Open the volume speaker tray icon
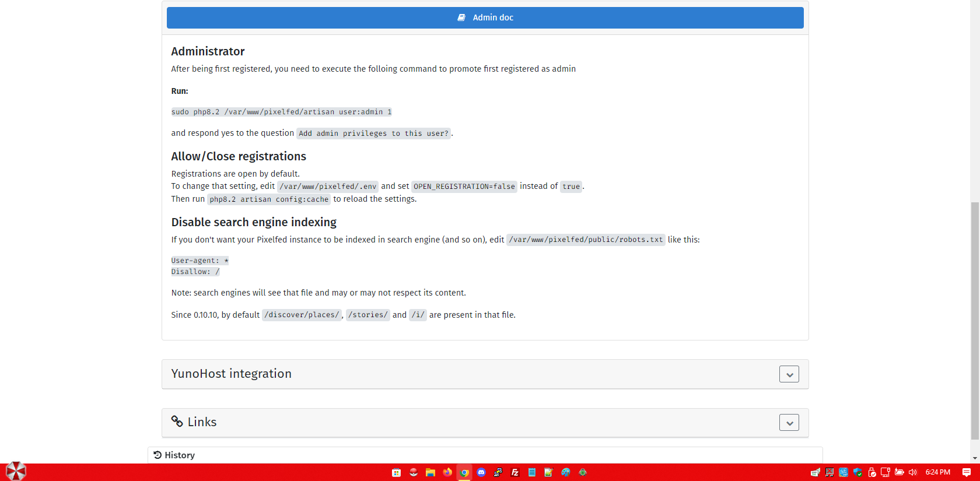Viewport: 980px width, 481px height. point(913,472)
